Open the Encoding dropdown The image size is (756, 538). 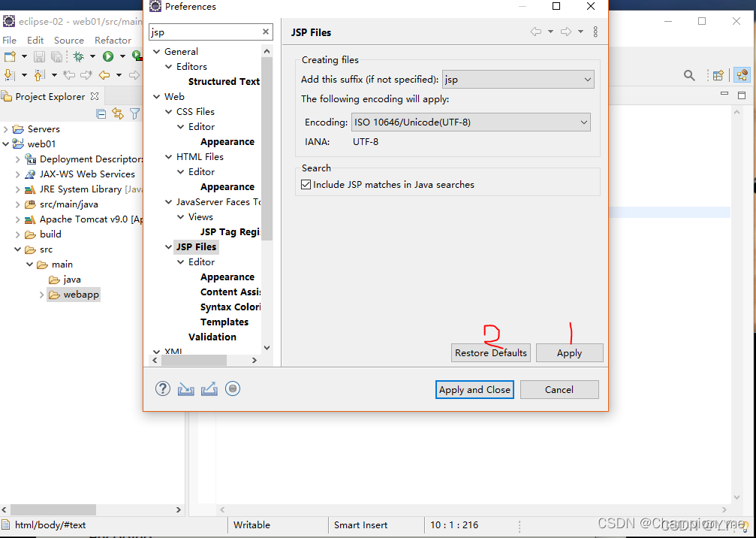pyautogui.click(x=471, y=122)
